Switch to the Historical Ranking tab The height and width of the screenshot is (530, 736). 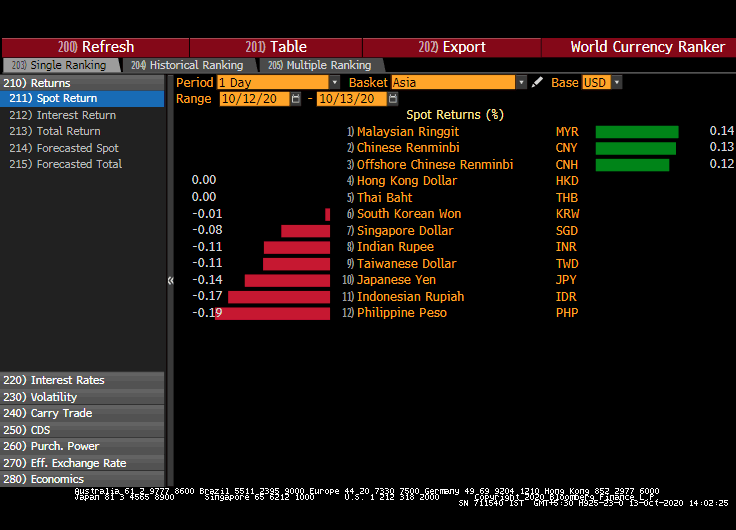coord(186,65)
